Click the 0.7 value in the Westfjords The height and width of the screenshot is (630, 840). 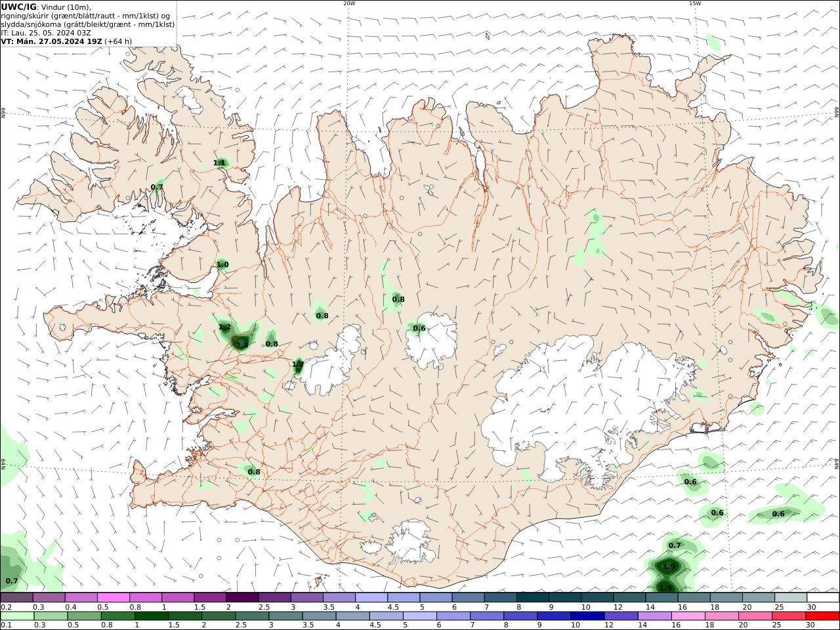tap(157, 187)
